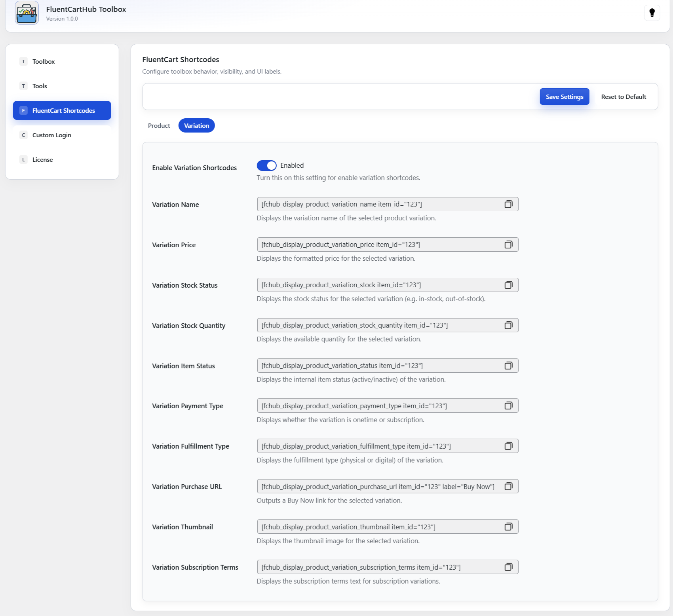Copy the Variation Fulfillment Type shortcode
This screenshot has height=616, width=673.
(508, 446)
